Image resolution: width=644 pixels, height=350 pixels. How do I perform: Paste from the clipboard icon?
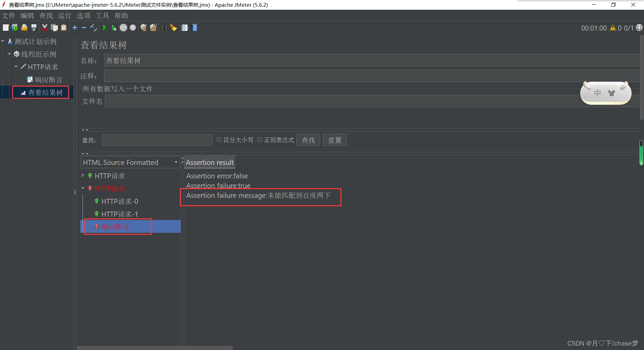pyautogui.click(x=64, y=28)
